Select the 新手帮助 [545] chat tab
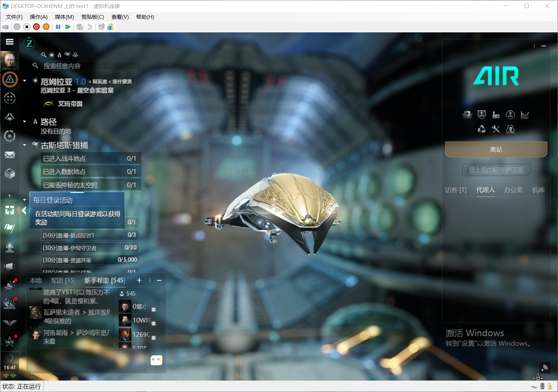The height and width of the screenshot is (392, 558). 104,280
